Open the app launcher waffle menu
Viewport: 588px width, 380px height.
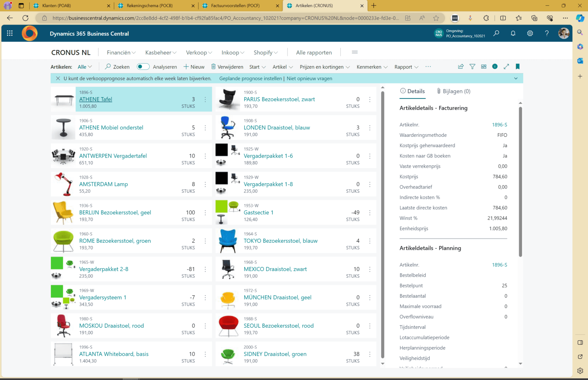coord(10,33)
